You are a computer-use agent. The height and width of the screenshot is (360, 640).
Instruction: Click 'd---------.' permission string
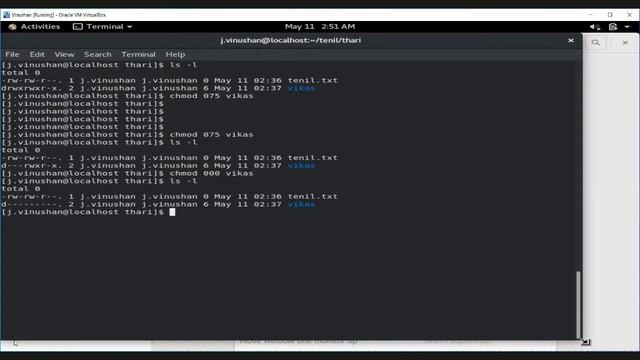[x=31, y=204]
